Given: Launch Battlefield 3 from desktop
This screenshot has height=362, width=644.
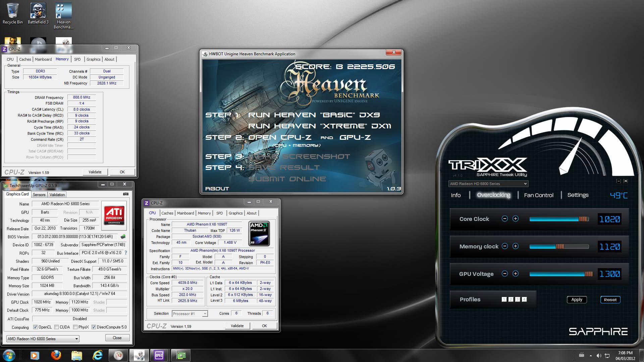Looking at the screenshot, I should pyautogui.click(x=38, y=14).
